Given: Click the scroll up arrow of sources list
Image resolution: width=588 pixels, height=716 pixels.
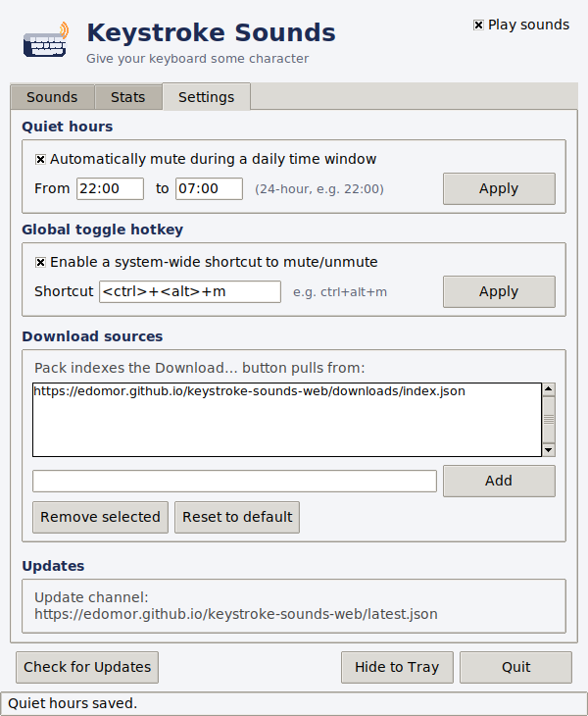Looking at the screenshot, I should coord(549,389).
